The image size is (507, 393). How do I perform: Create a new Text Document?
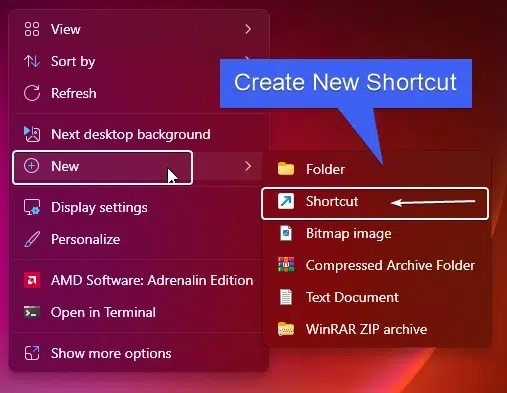point(376,297)
